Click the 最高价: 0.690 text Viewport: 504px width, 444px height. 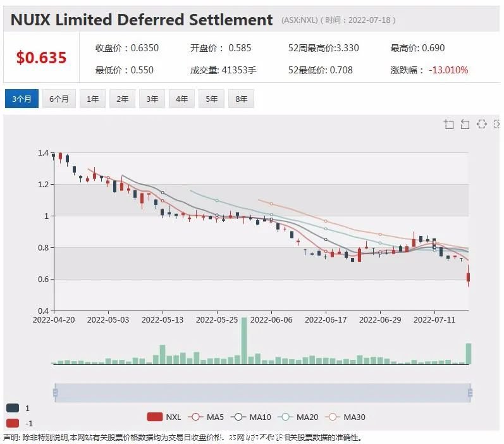(x=417, y=48)
